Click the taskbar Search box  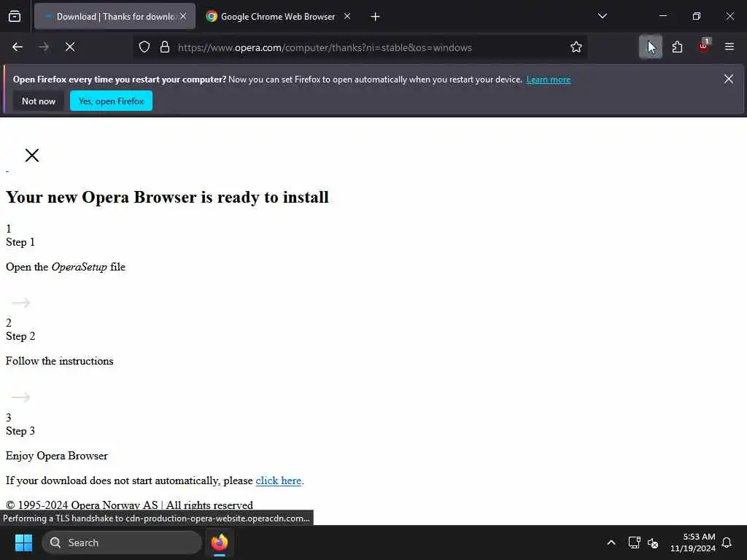[122, 542]
